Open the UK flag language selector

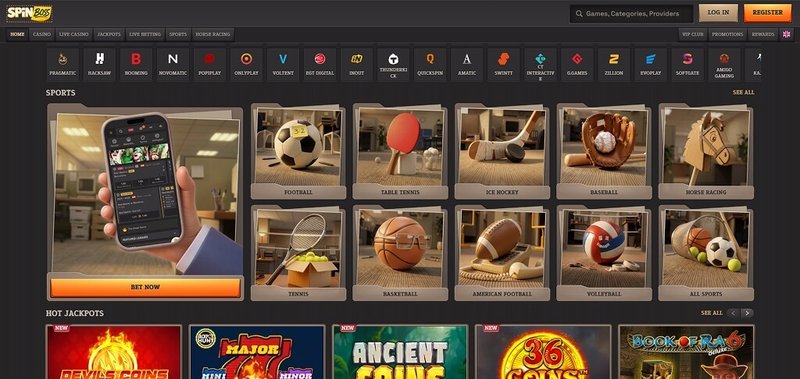pos(786,34)
